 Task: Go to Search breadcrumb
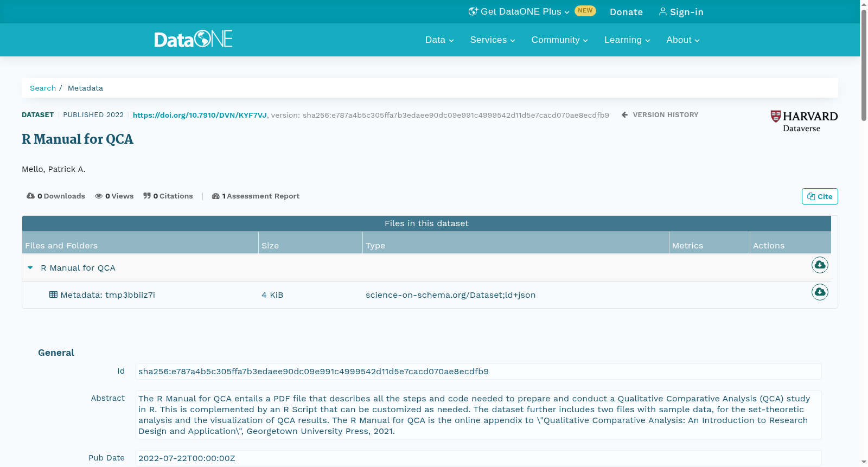point(43,88)
